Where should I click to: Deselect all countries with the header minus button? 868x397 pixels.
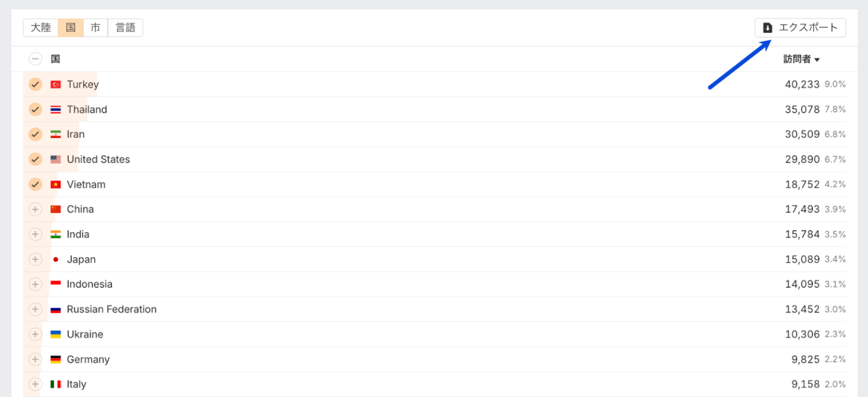(36, 59)
